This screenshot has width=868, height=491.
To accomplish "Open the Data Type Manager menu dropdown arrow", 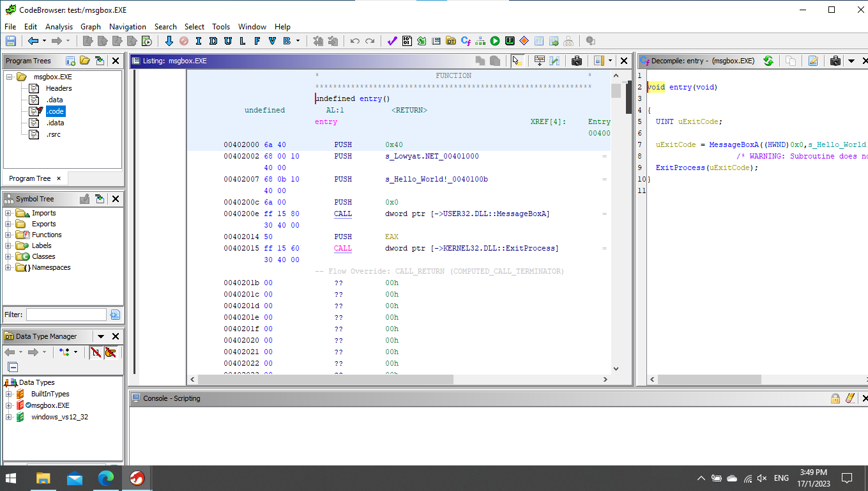I will coord(100,336).
